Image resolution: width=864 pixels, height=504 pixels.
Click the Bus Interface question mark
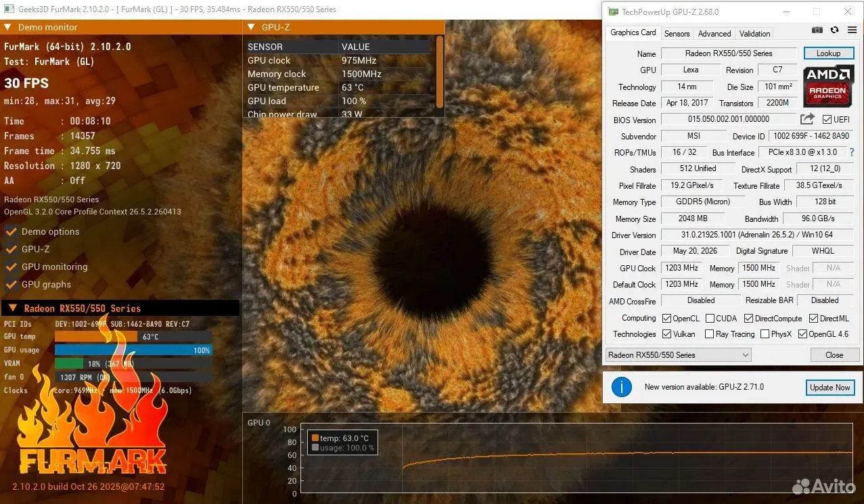point(851,152)
